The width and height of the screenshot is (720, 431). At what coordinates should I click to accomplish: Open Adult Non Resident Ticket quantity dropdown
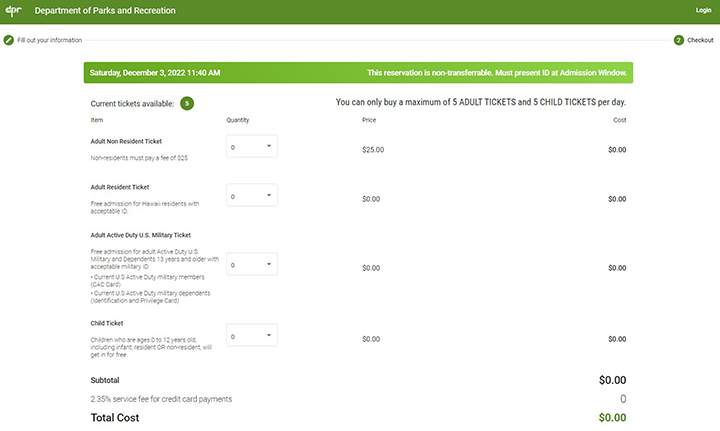pyautogui.click(x=252, y=146)
